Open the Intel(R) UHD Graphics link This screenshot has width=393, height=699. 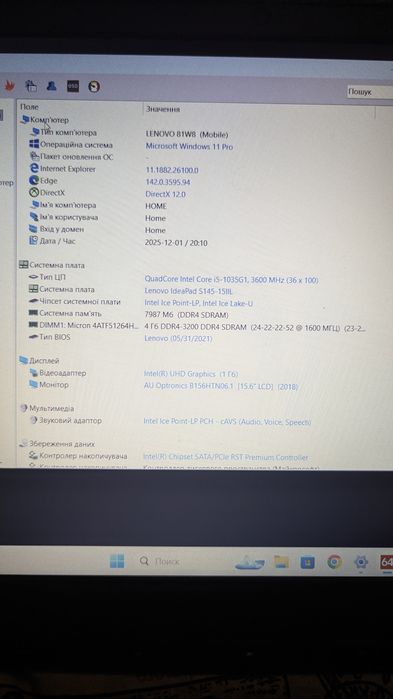click(x=191, y=374)
